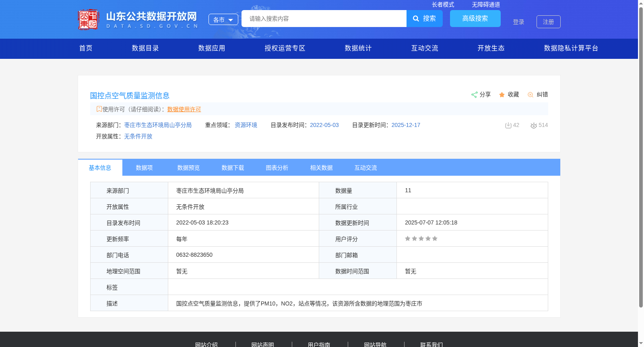Switch to the 数据下载 tab
The width and height of the screenshot is (644, 347).
233,168
